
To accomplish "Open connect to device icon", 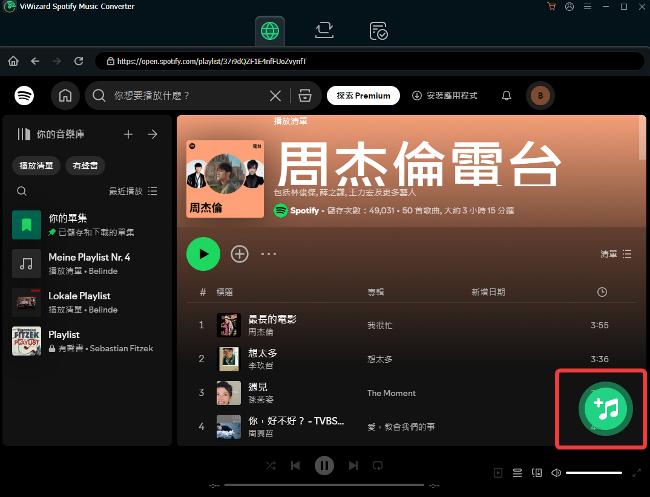I will 537,473.
